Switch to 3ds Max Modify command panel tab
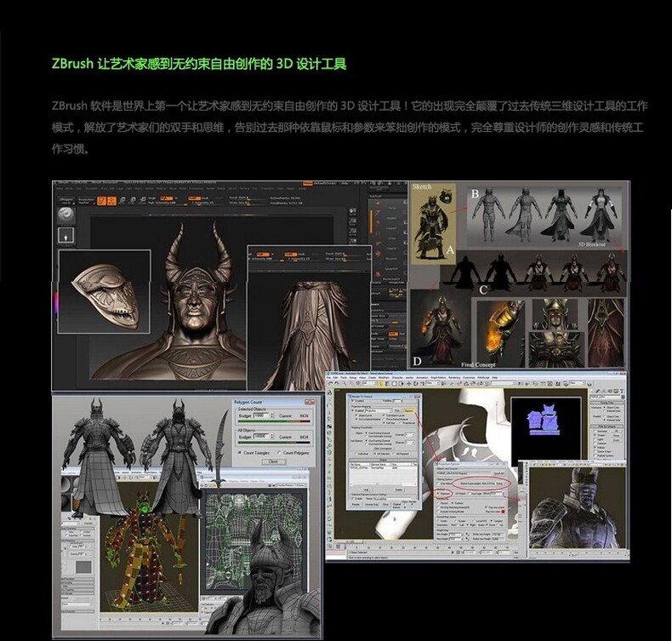This screenshot has width=672, height=641. click(598, 392)
